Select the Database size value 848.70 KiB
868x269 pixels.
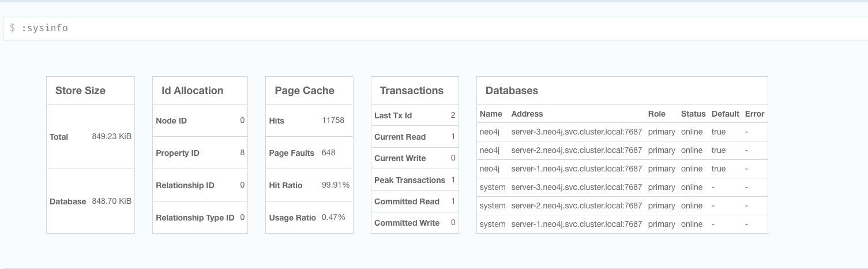[x=111, y=201]
